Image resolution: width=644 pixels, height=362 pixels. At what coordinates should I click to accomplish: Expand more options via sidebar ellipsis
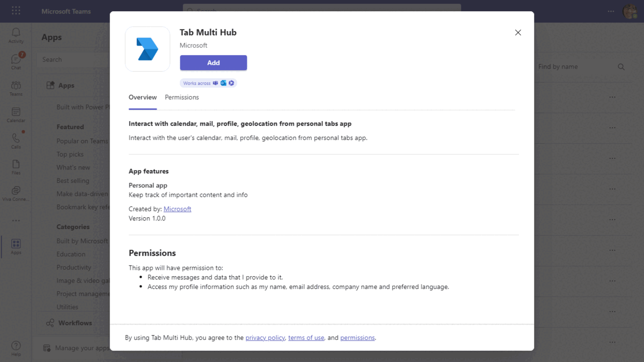click(x=16, y=220)
